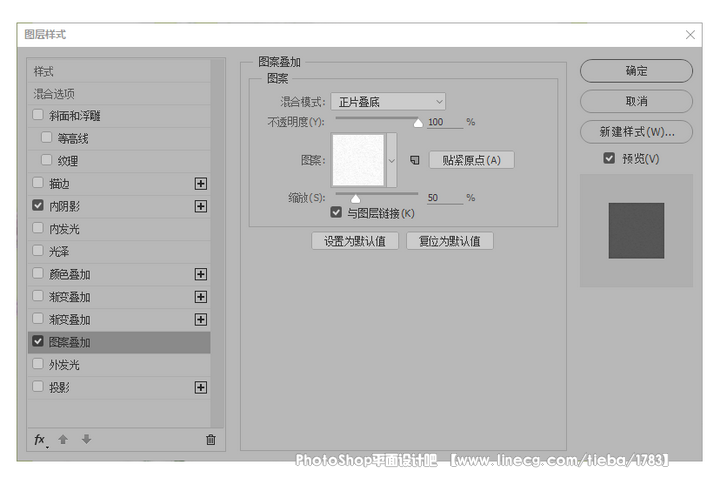Viewport: 719px width, 477px height.
Task: Enable the 光泽 checkbox
Action: point(38,250)
